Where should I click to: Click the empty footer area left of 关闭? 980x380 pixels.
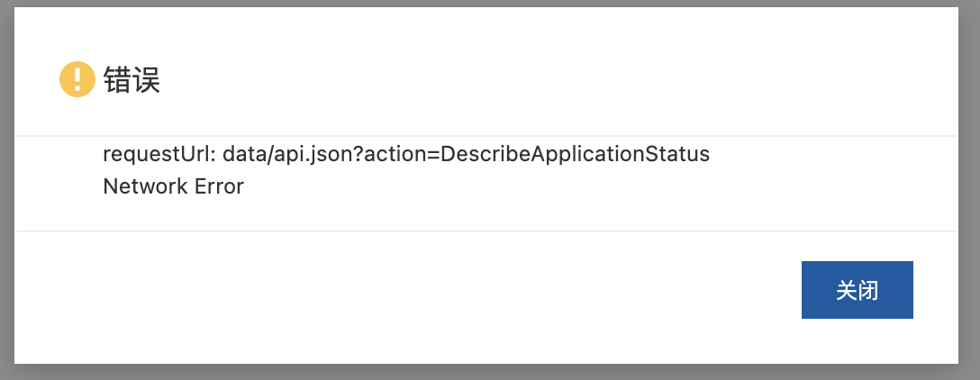(406, 290)
